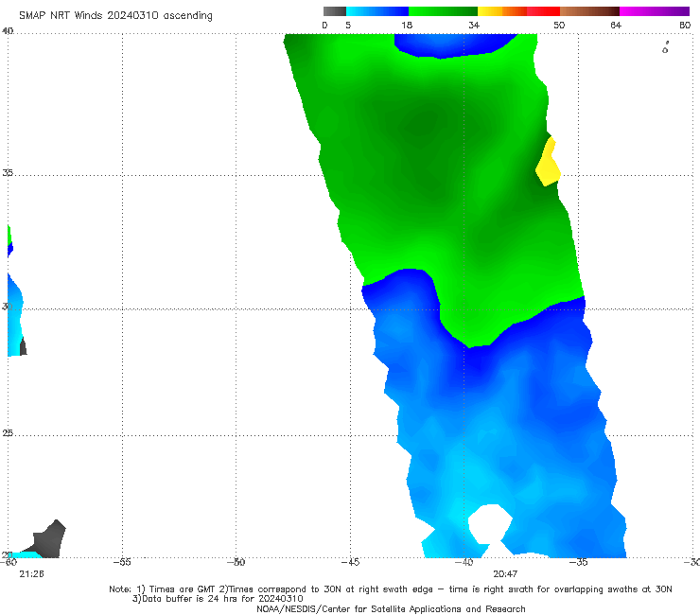This screenshot has height=615, width=700.
Task: Click the title 'SMAP NRT Winds 20240310 ascending'
Action: pyautogui.click(x=115, y=16)
